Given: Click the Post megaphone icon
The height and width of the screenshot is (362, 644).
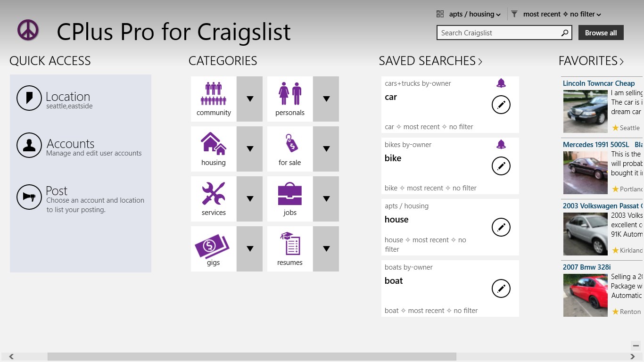Looking at the screenshot, I should (x=29, y=197).
